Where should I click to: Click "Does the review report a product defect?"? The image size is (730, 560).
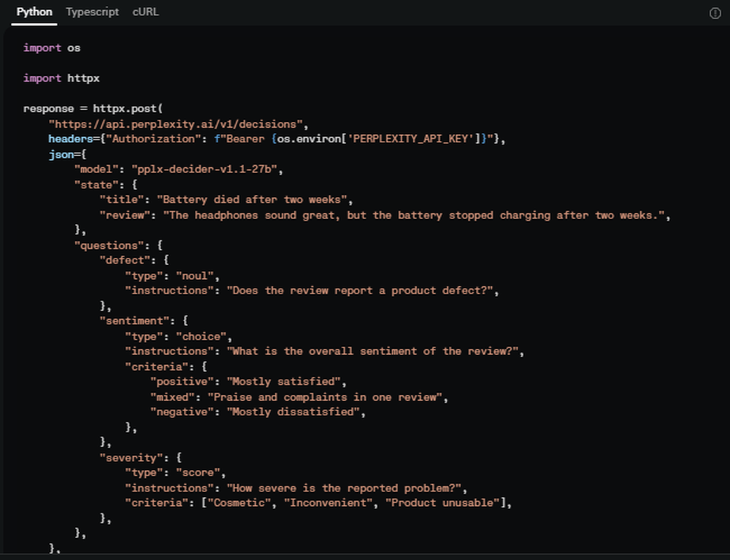click(x=360, y=291)
